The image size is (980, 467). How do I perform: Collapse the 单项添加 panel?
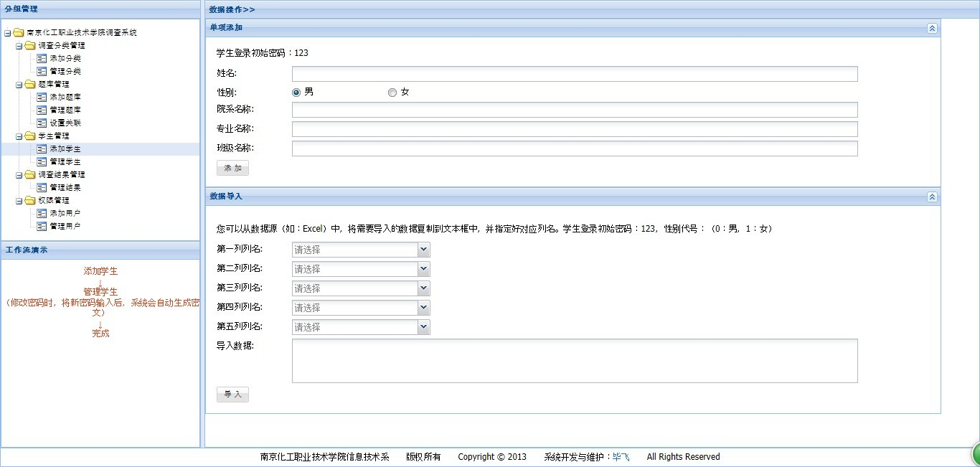(x=932, y=28)
